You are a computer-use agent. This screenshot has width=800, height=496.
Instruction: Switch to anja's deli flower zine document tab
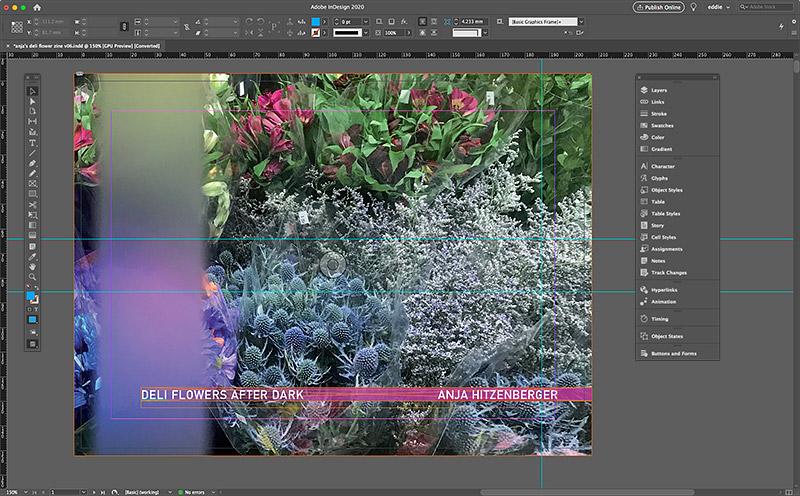[86, 46]
